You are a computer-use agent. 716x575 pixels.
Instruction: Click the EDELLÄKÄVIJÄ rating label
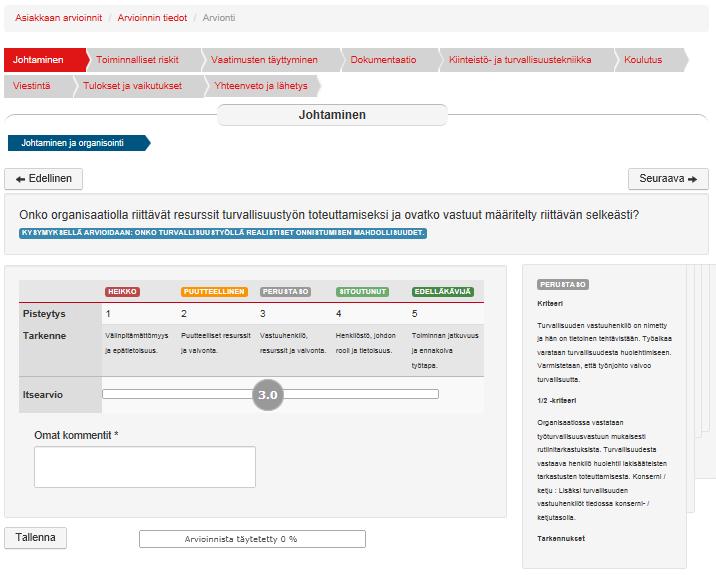coord(442,291)
